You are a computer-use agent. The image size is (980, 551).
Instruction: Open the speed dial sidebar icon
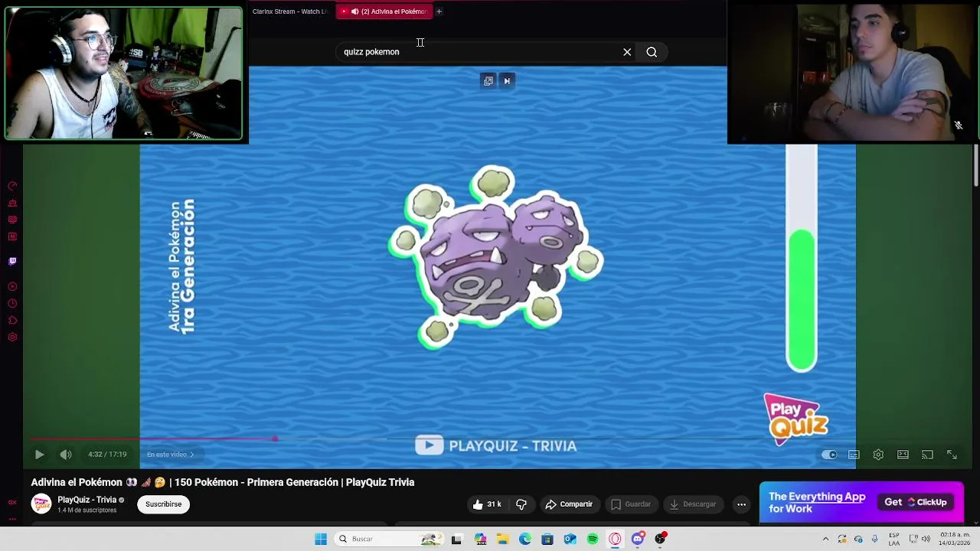click(x=12, y=186)
